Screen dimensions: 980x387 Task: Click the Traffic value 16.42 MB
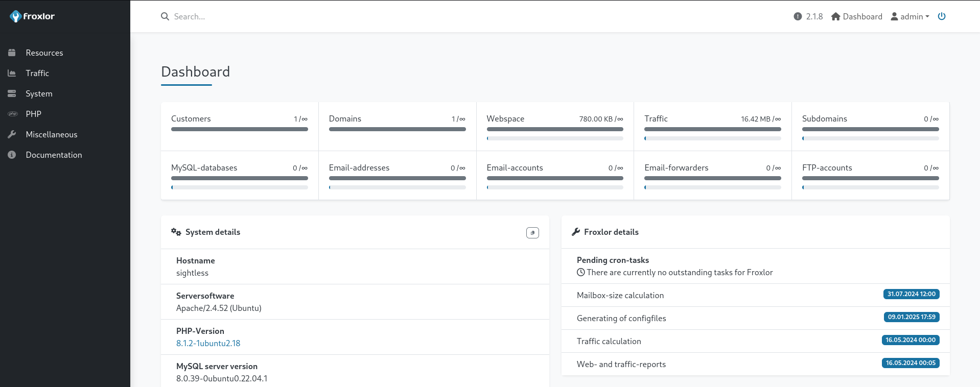[x=756, y=119]
